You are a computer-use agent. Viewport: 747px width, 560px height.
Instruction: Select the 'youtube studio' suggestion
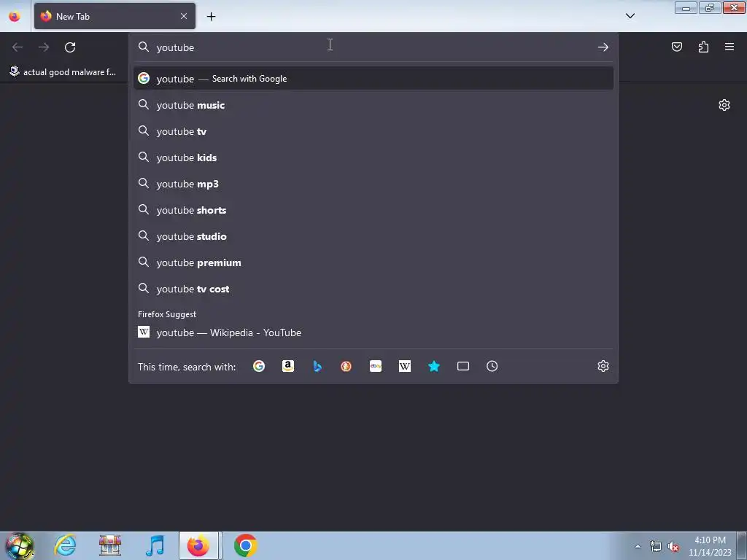373,236
